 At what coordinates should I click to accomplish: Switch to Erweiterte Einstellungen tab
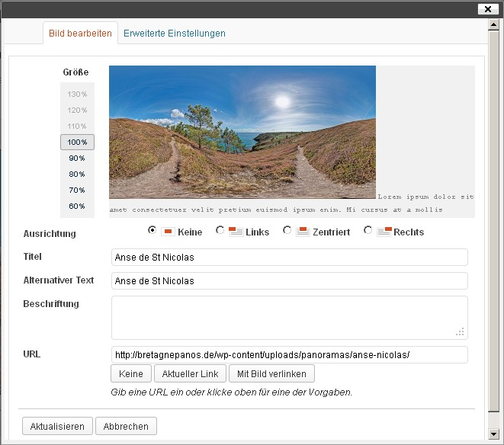point(175,34)
